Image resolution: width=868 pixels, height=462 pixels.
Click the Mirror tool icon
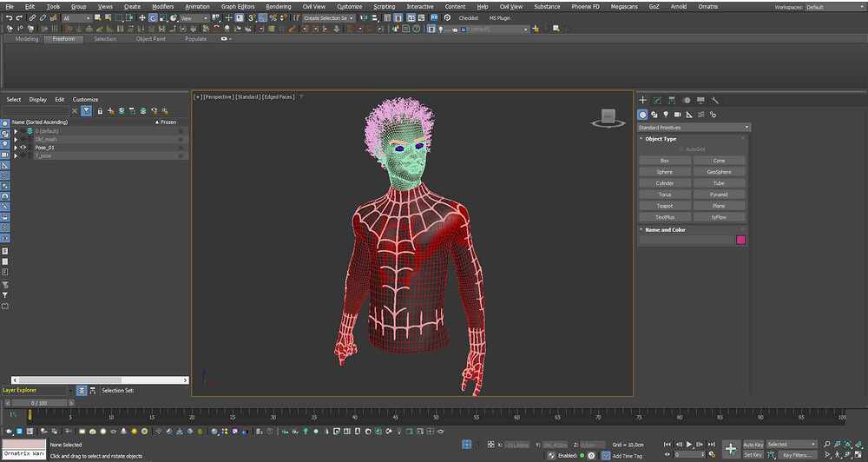pos(365,18)
